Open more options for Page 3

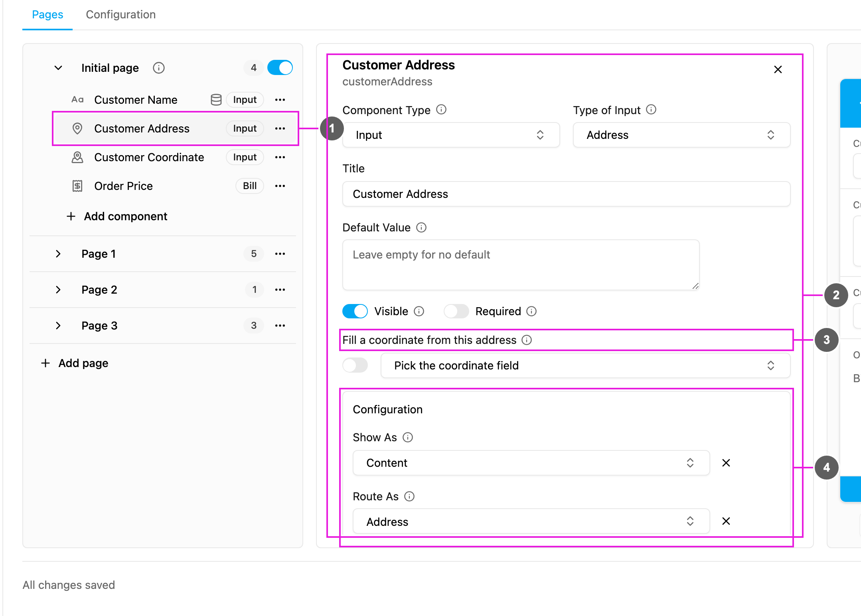coord(280,326)
